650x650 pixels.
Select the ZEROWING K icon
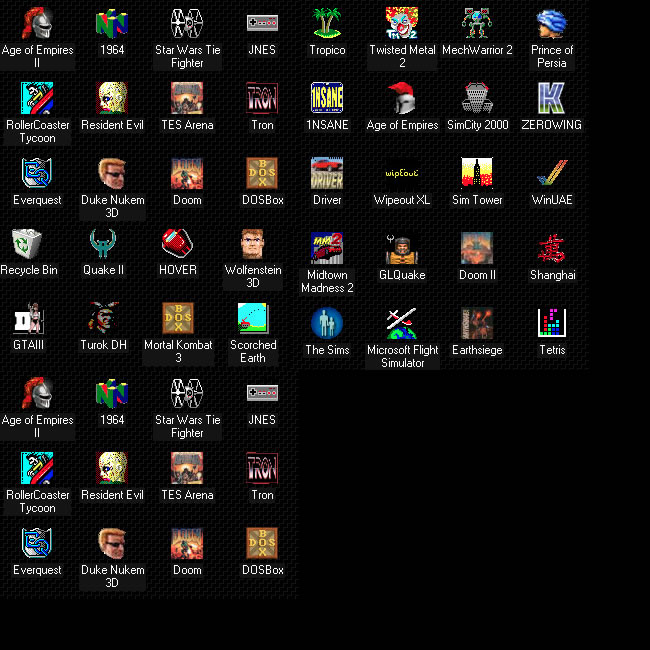click(x=551, y=98)
